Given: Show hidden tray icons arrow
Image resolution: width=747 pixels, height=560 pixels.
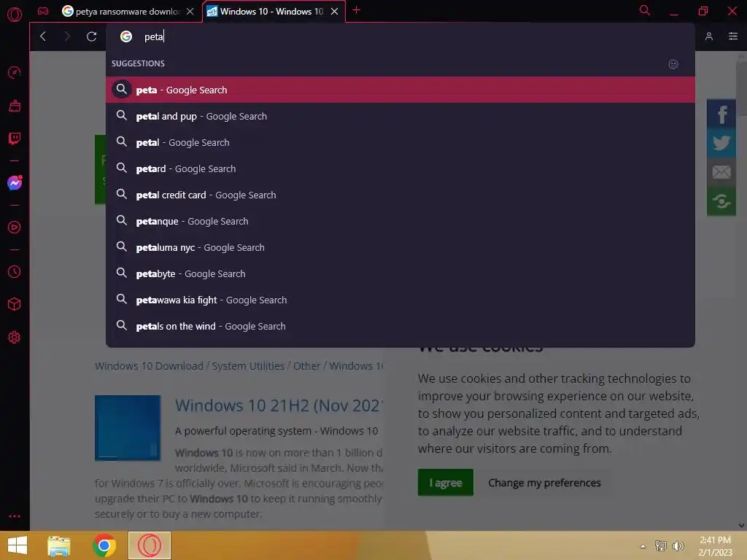Looking at the screenshot, I should [643, 546].
